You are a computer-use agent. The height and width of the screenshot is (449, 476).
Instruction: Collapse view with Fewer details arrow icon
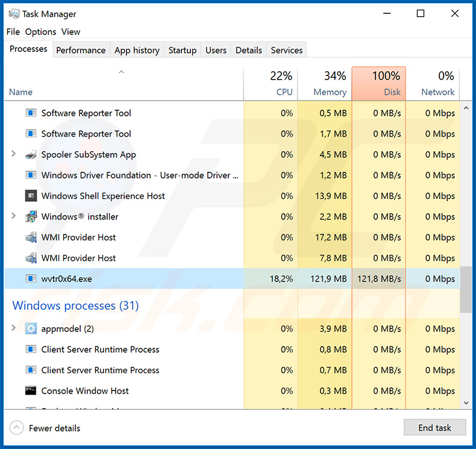[x=16, y=428]
